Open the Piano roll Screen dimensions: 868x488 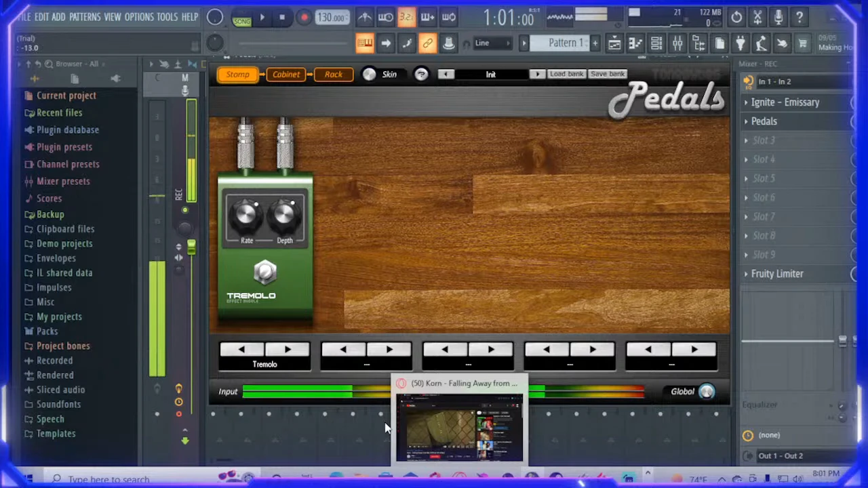(635, 43)
